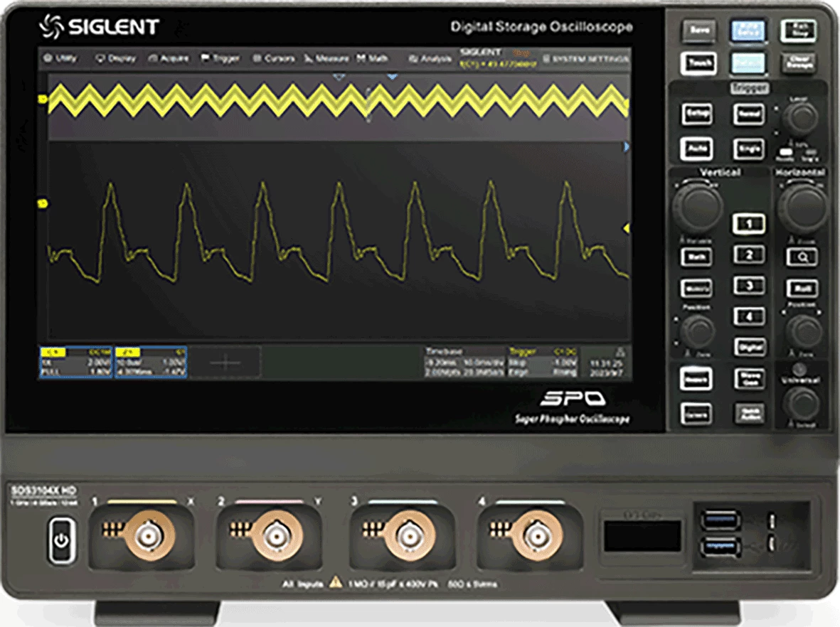Screen dimensions: 840x627
Task: Open the C1 channel descriptor box
Action: coord(76,362)
